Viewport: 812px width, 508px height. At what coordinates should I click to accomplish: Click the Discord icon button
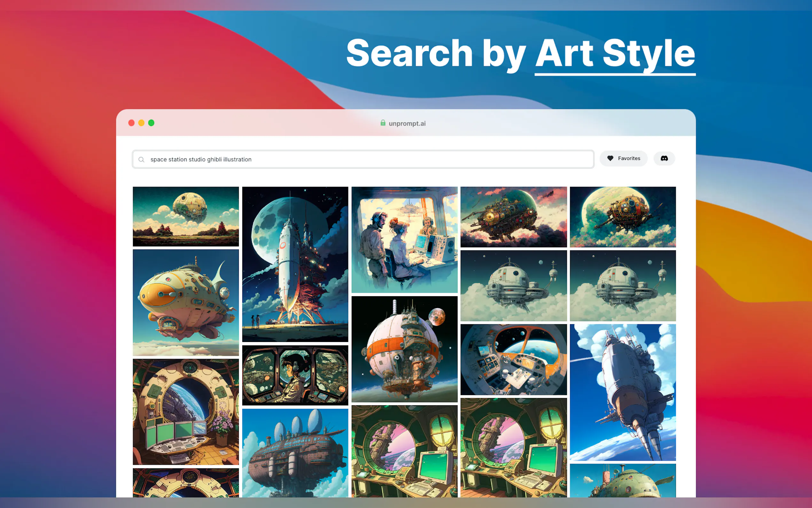click(664, 158)
